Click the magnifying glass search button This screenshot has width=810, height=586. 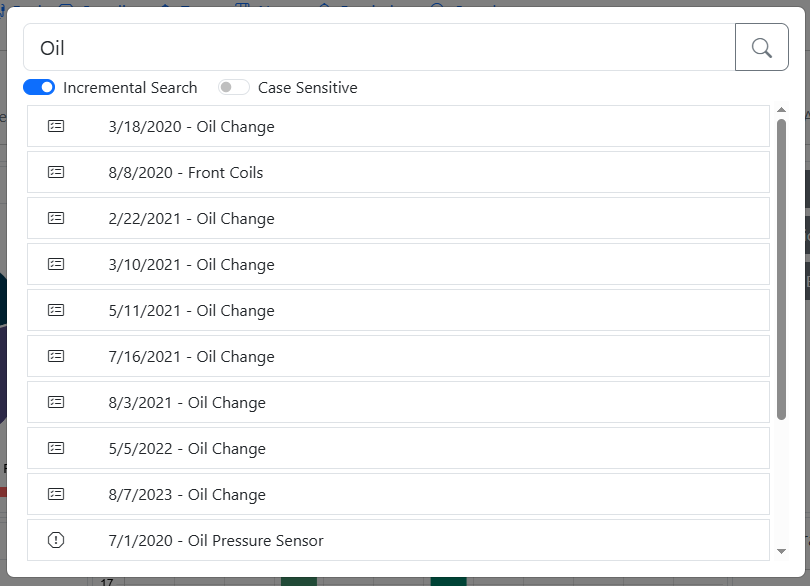[x=761, y=47]
